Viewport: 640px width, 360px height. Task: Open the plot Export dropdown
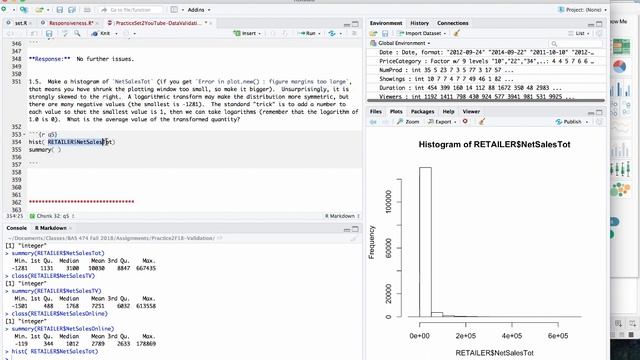pos(442,122)
